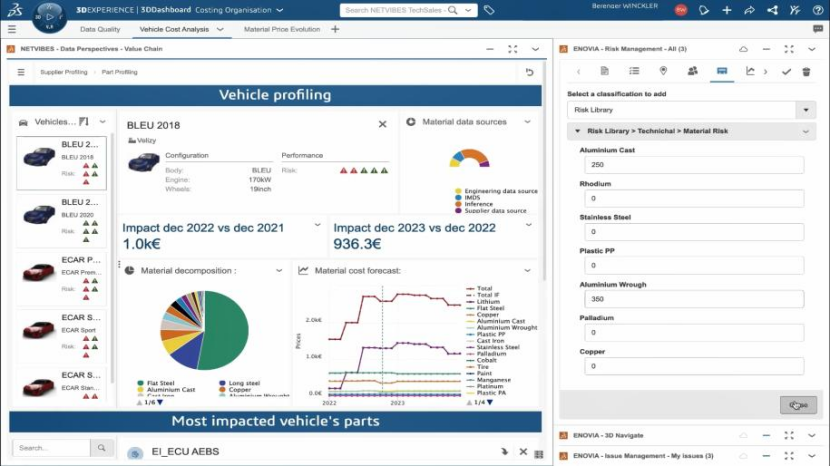Image resolution: width=830 pixels, height=467 pixels.
Task: Expand the Material cost forecast options chevron
Action: pos(527,271)
